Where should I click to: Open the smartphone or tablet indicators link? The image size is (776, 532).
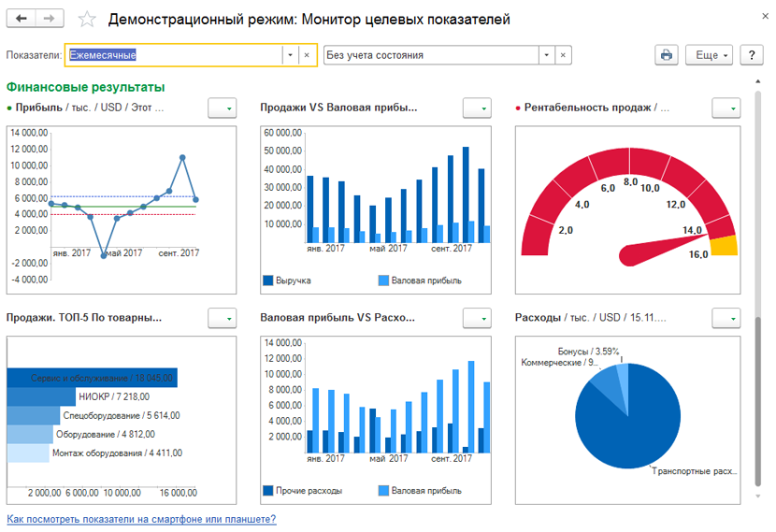point(141,519)
